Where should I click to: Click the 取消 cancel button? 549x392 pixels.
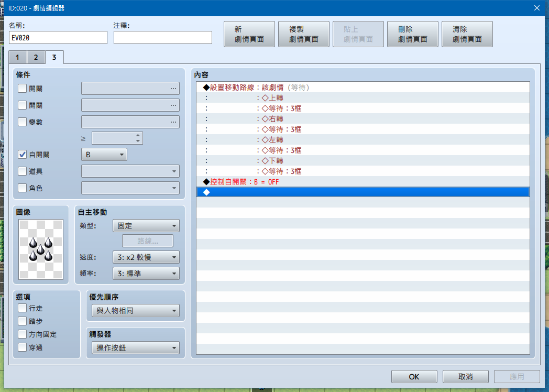point(465,377)
